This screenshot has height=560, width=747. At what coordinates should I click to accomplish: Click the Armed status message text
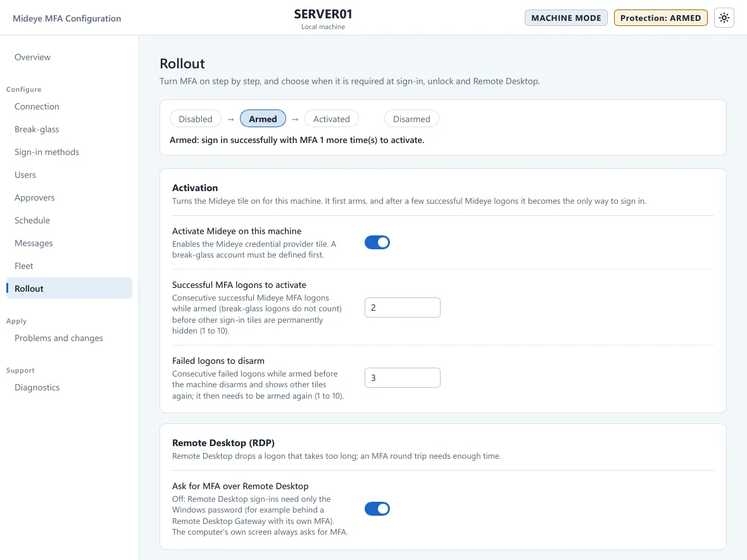pyautogui.click(x=297, y=140)
